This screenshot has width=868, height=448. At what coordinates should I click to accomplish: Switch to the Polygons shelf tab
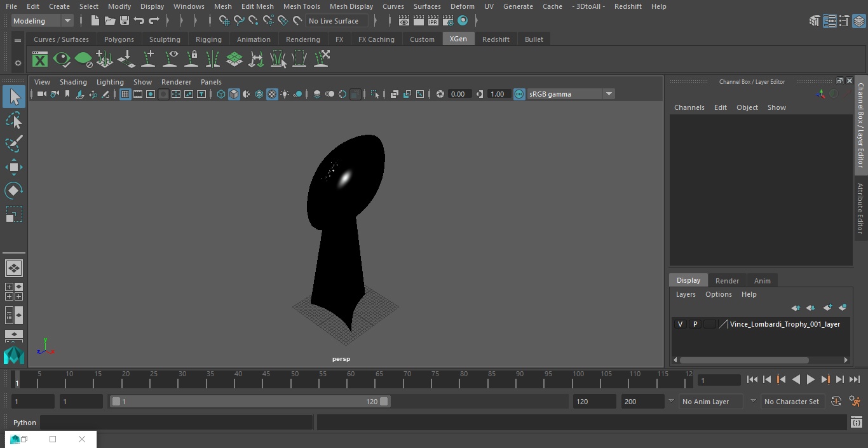pos(119,39)
